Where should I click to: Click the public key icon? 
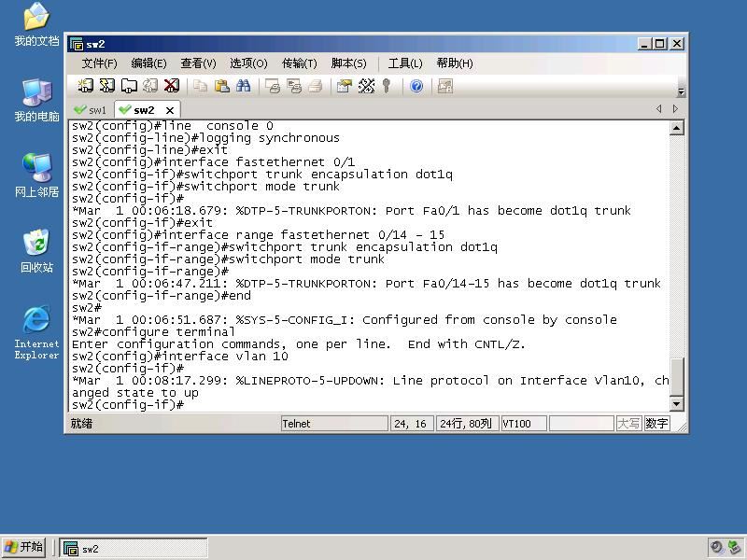[387, 86]
